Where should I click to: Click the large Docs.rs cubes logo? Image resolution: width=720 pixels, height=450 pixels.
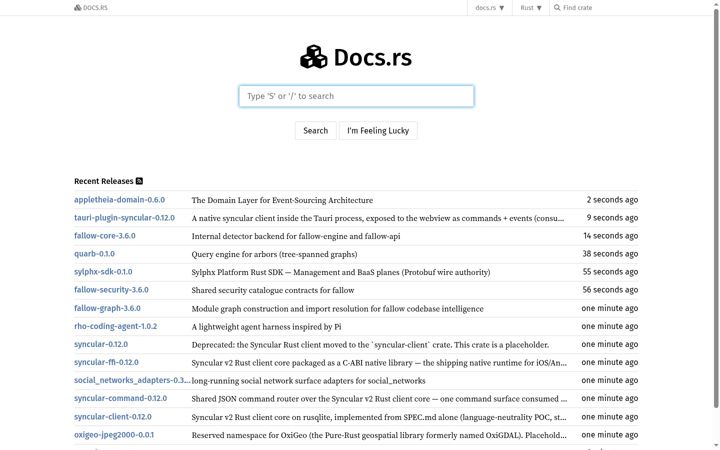pyautogui.click(x=314, y=57)
